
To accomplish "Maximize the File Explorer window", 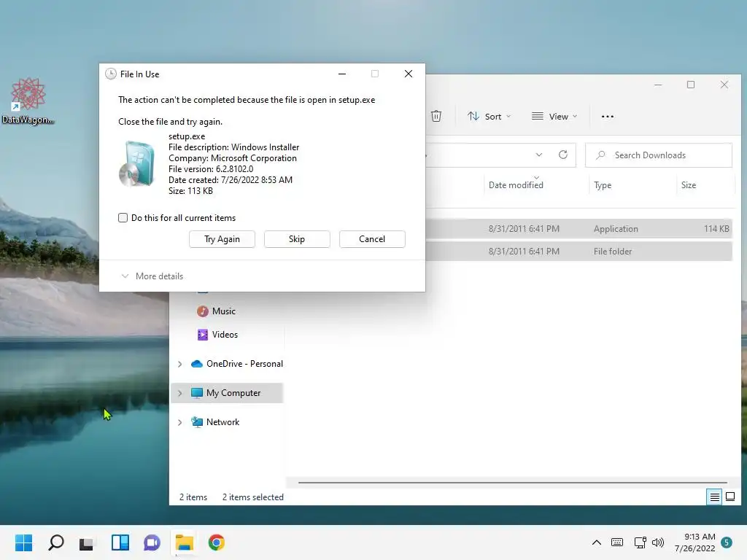I will [691, 85].
